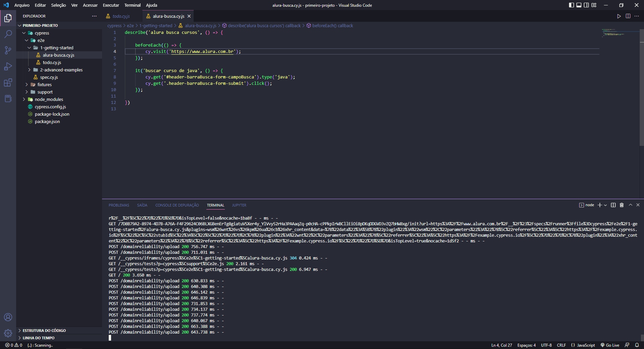Open the Seleção menu
The image size is (644, 349).
point(58,5)
